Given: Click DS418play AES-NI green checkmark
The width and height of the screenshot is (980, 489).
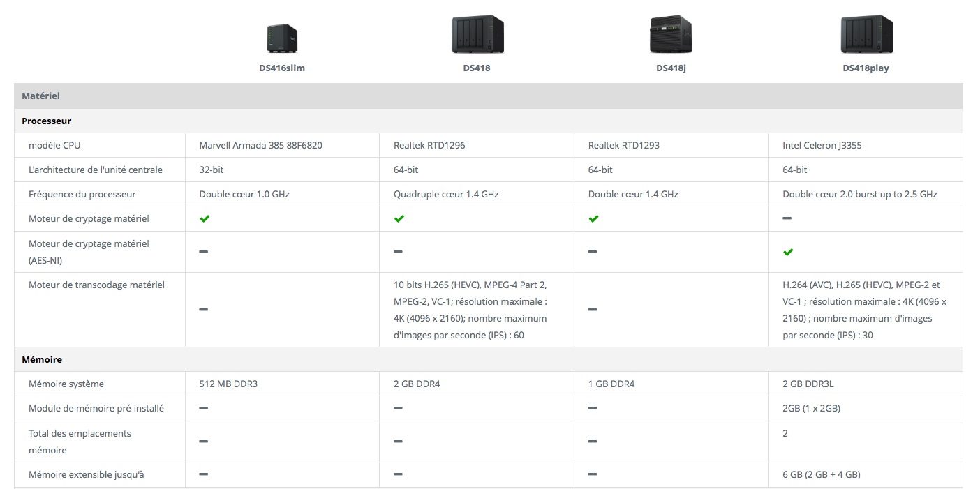Looking at the screenshot, I should click(788, 252).
